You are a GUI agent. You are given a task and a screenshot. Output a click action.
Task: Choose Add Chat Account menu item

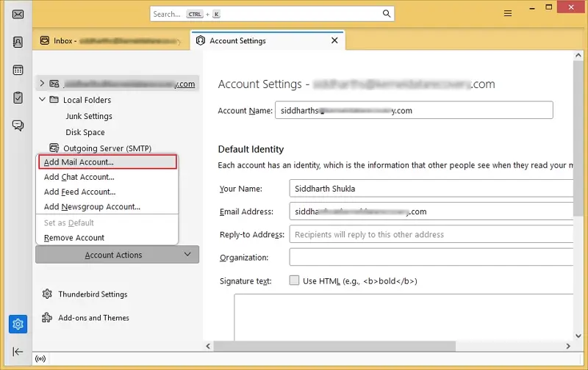(x=107, y=177)
